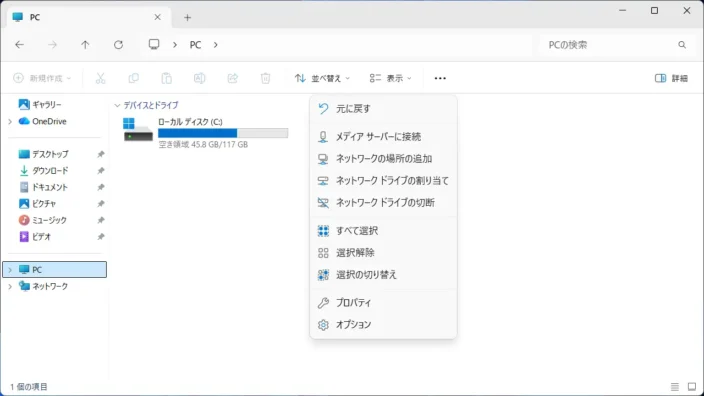Expand the PC node in navigation pane

10,270
